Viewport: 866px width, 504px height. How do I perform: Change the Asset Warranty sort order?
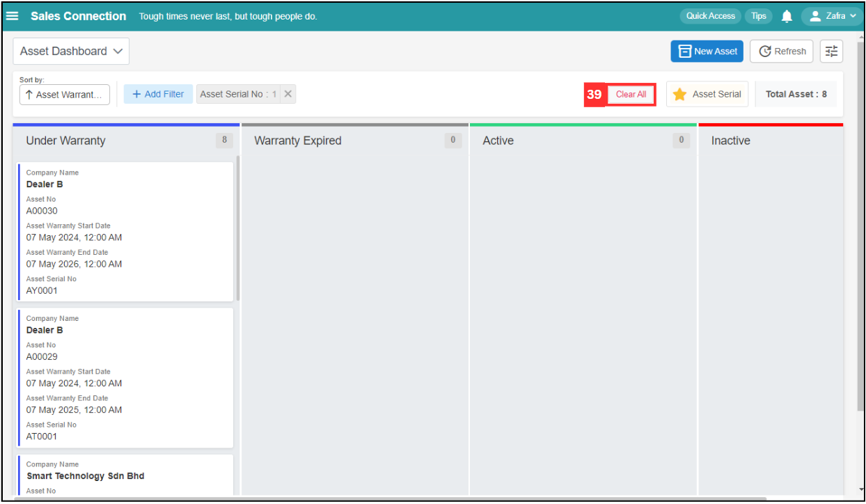click(x=65, y=95)
